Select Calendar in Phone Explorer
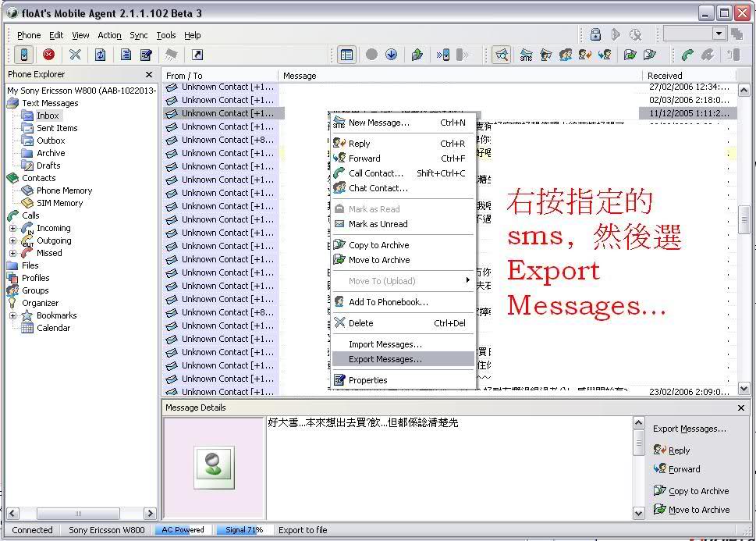 click(x=53, y=328)
